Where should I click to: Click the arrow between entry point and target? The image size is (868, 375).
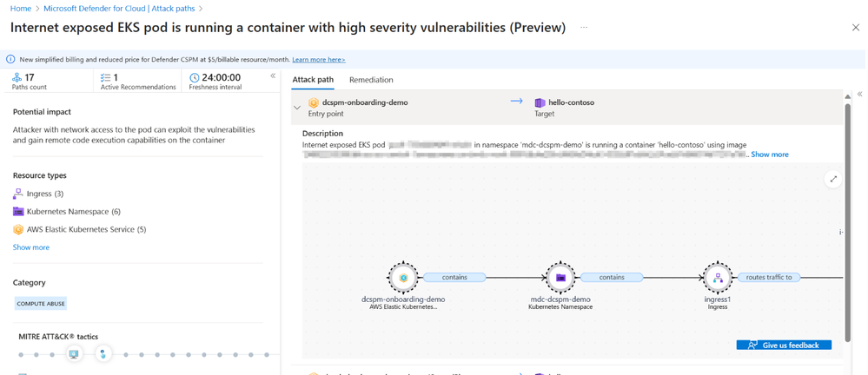click(x=516, y=102)
